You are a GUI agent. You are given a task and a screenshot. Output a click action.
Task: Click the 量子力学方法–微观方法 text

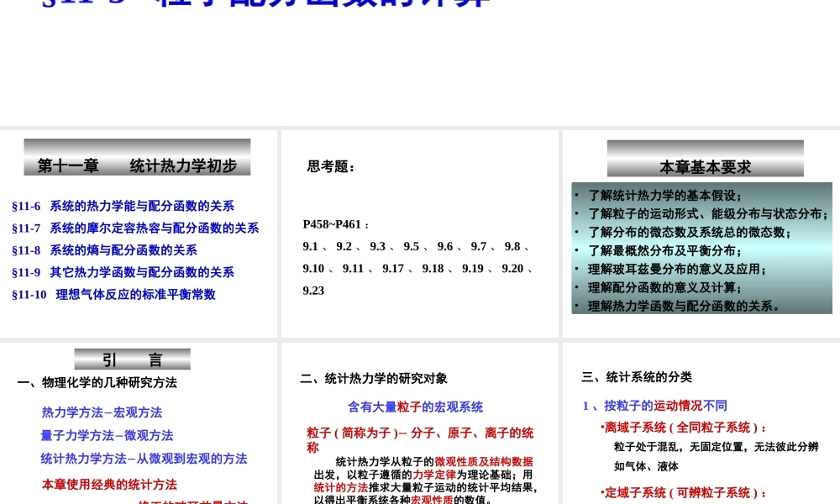coord(106,435)
